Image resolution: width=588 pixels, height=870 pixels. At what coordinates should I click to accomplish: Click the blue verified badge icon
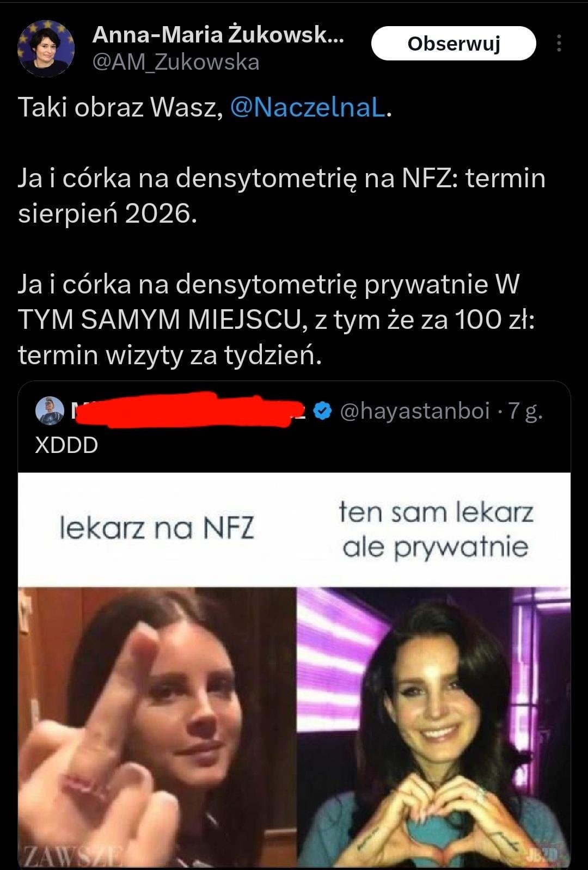point(323,411)
